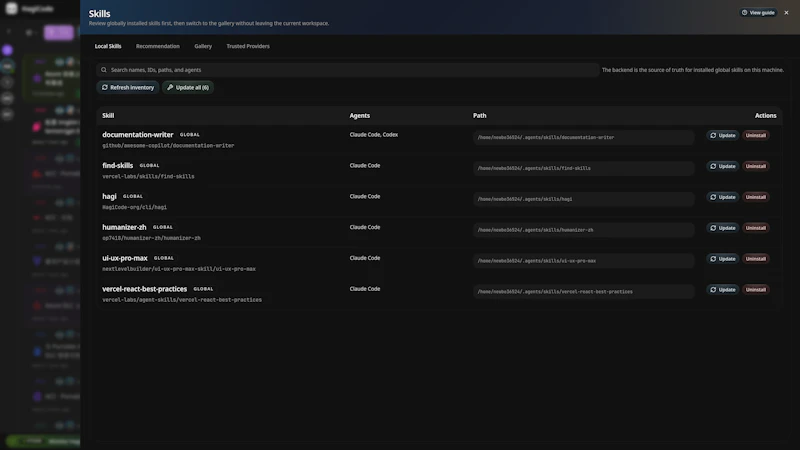Screen dimensions: 800x450
Task: Click op7418/humanizer-zh source text
Action: tap(151, 238)
